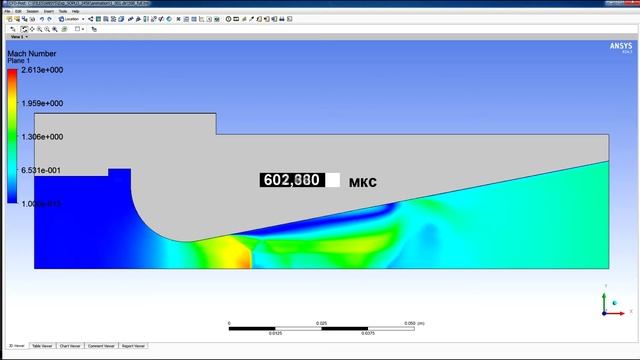640x360 pixels.
Task: Click the last main toolbar icon
Action: pyautogui.click(x=289, y=19)
